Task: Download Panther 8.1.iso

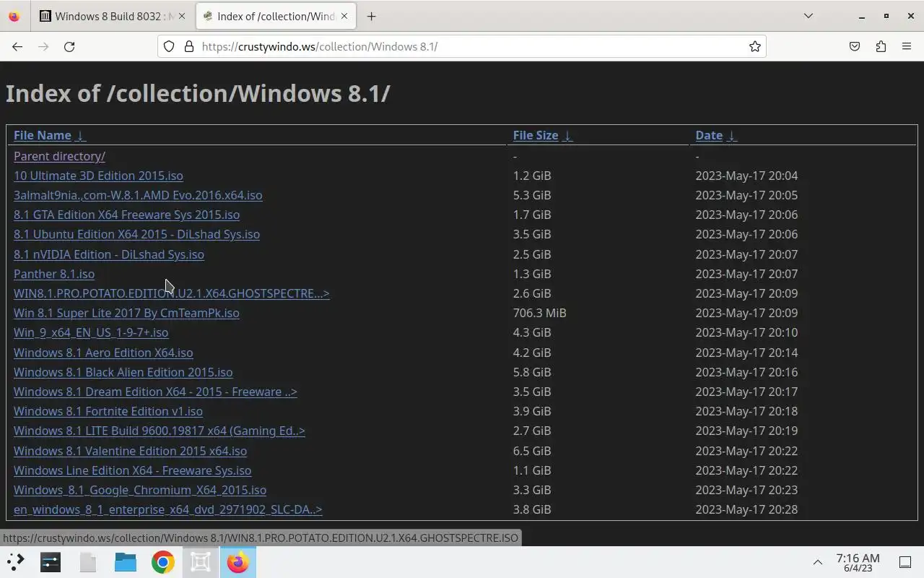Action: [54, 274]
